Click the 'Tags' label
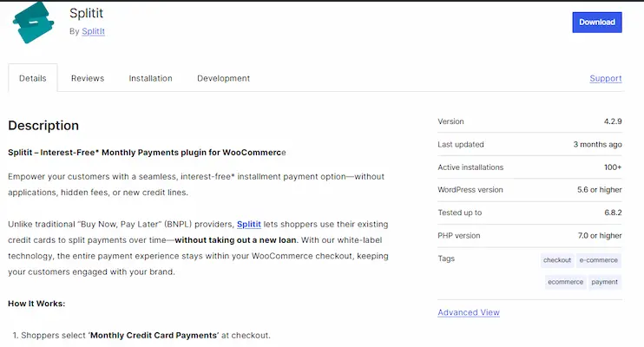This screenshot has width=644, height=347. tap(446, 259)
